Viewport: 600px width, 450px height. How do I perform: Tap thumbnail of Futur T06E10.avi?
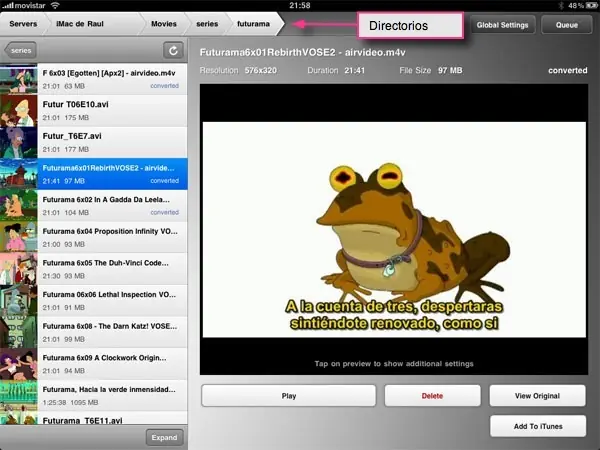tap(19, 111)
